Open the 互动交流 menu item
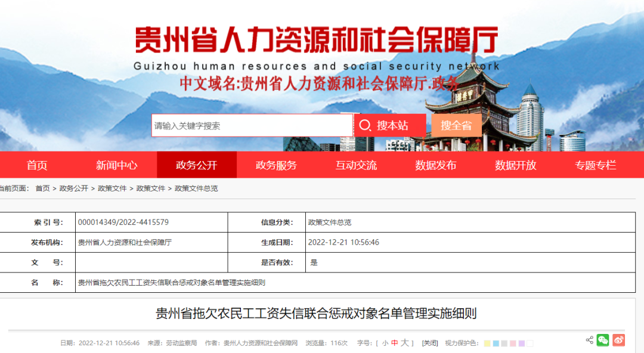Image resolution: width=644 pixels, height=353 pixels. [x=358, y=165]
